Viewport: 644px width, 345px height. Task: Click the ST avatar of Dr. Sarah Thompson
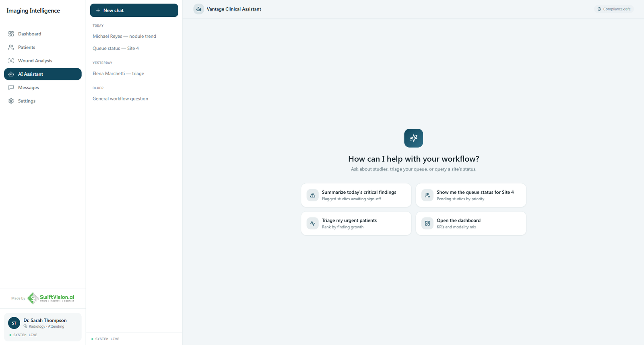14,323
